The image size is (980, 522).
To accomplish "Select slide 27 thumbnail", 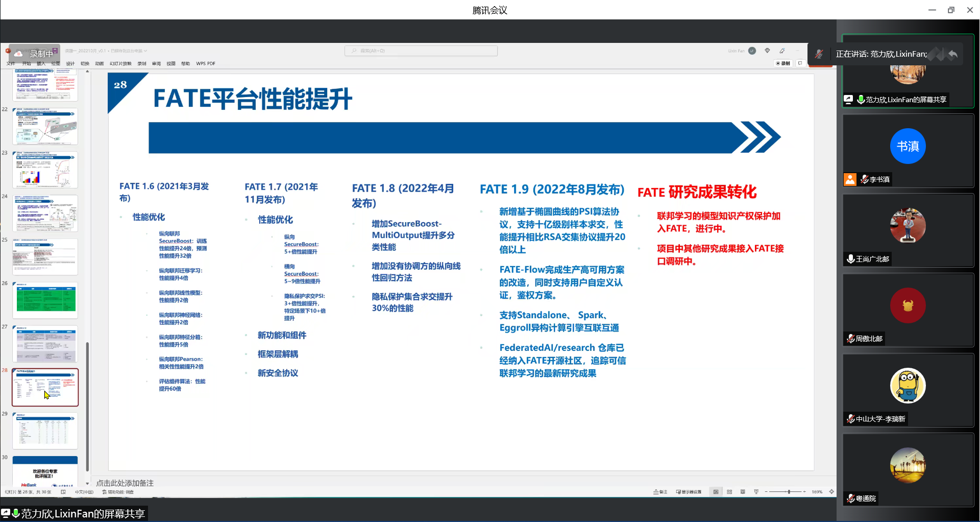I will (x=45, y=344).
